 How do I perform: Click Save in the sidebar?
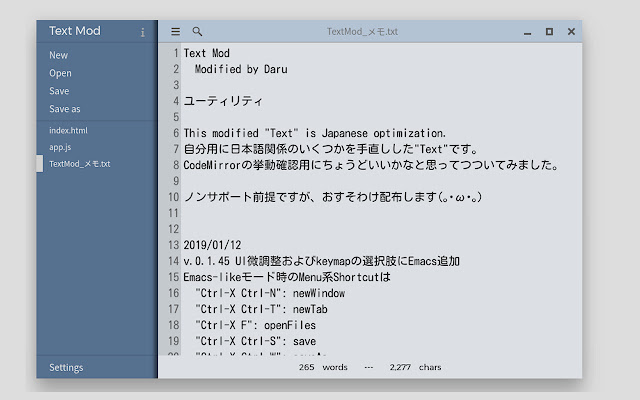tap(59, 91)
